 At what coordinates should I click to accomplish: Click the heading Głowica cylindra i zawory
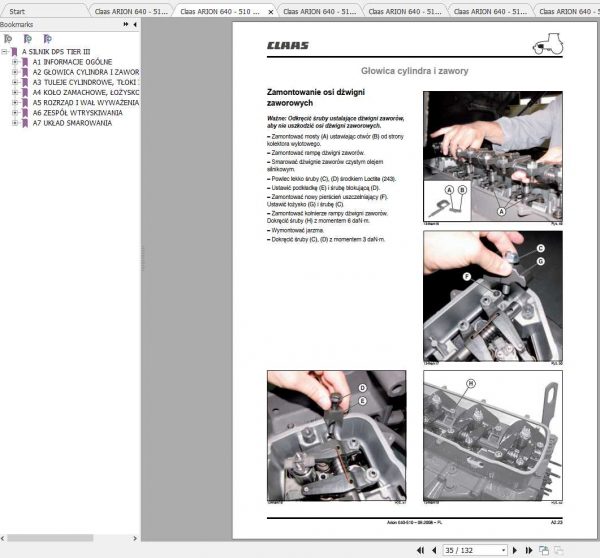(415, 71)
